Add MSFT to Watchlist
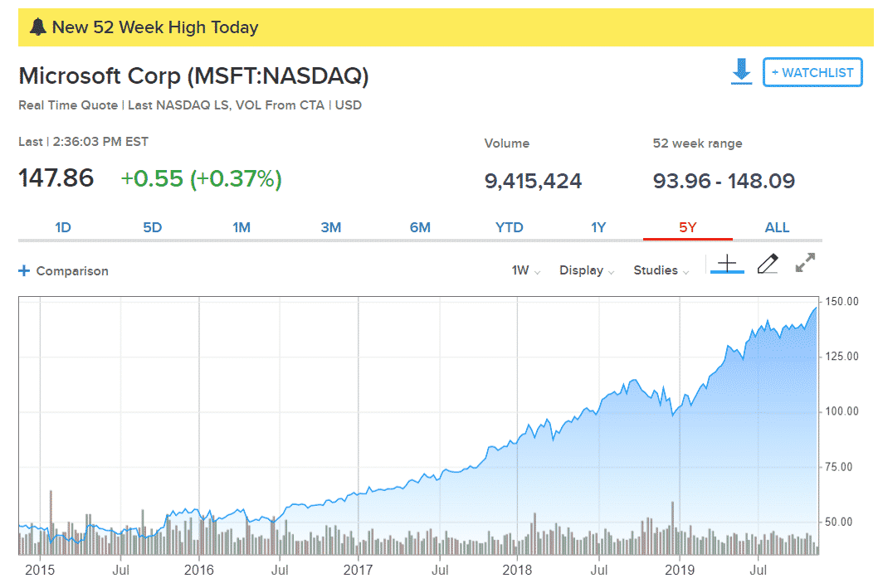 point(812,73)
